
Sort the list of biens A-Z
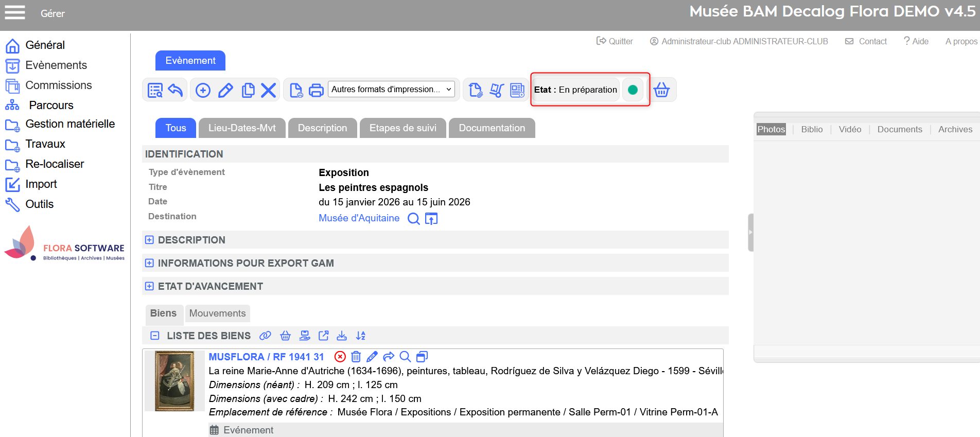(x=361, y=336)
